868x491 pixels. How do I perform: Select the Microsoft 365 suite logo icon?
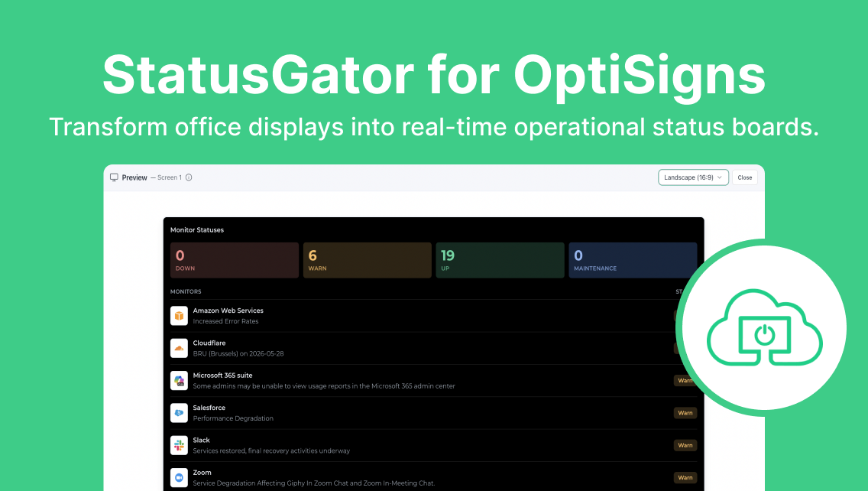pos(179,380)
